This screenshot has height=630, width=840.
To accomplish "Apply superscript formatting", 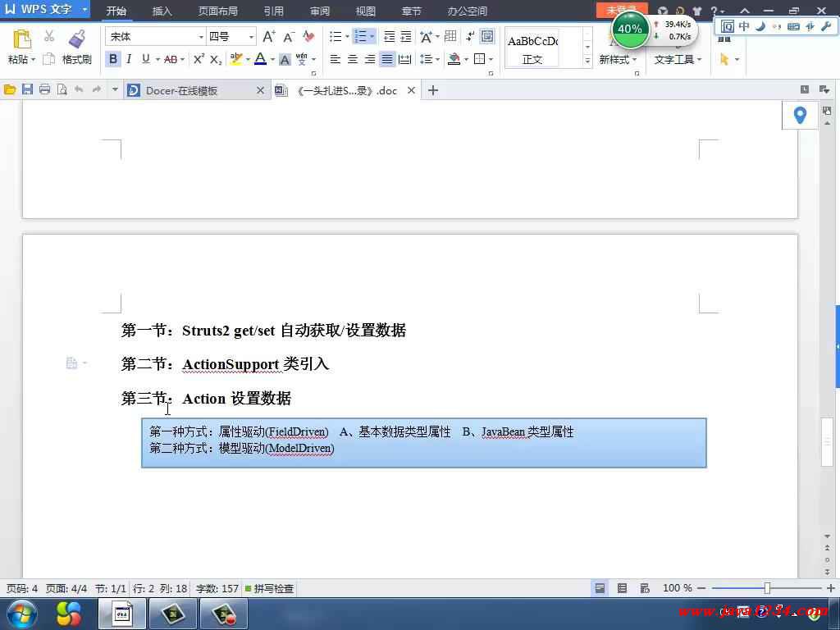I will pos(199,59).
